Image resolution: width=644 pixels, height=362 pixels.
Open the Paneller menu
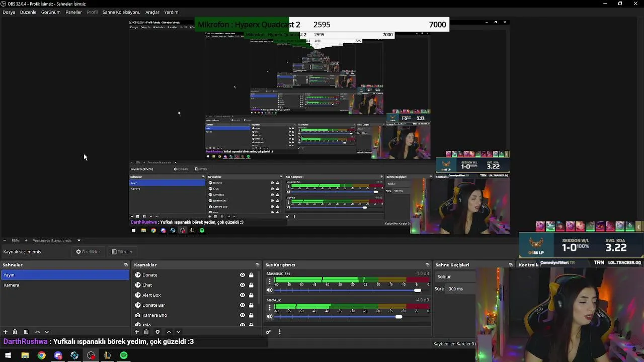click(x=74, y=12)
